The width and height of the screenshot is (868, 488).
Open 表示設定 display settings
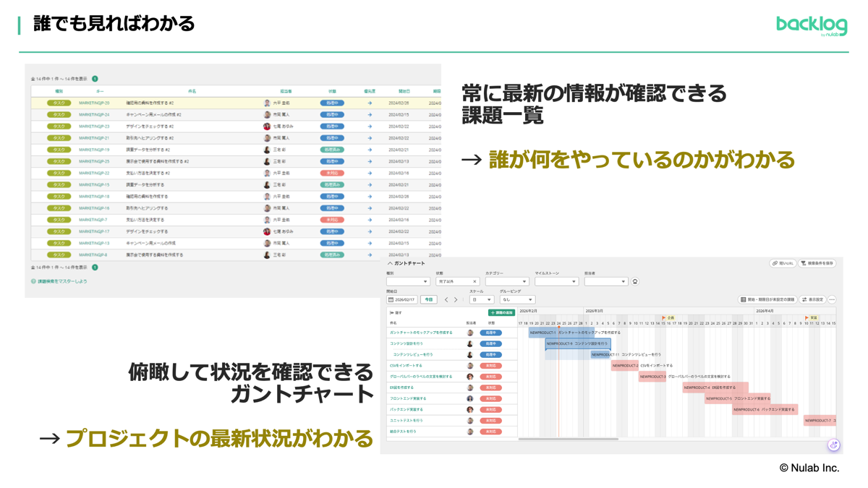click(x=812, y=299)
